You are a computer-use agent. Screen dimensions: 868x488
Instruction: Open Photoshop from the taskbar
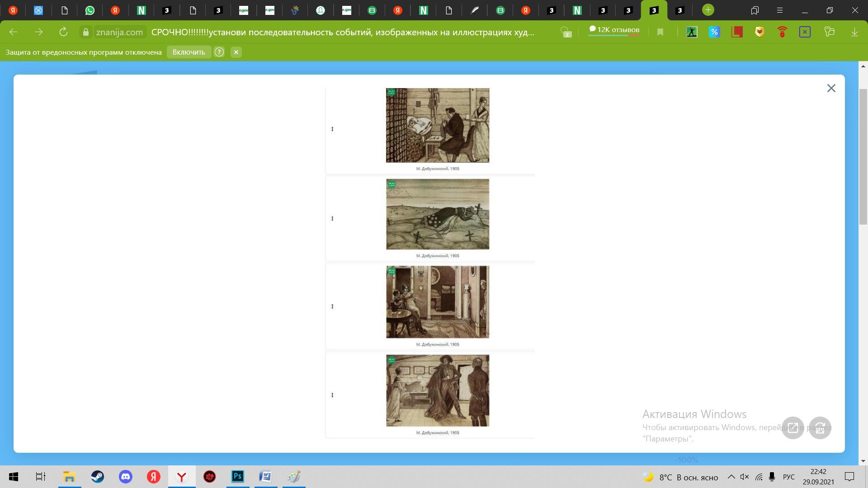coord(238,477)
